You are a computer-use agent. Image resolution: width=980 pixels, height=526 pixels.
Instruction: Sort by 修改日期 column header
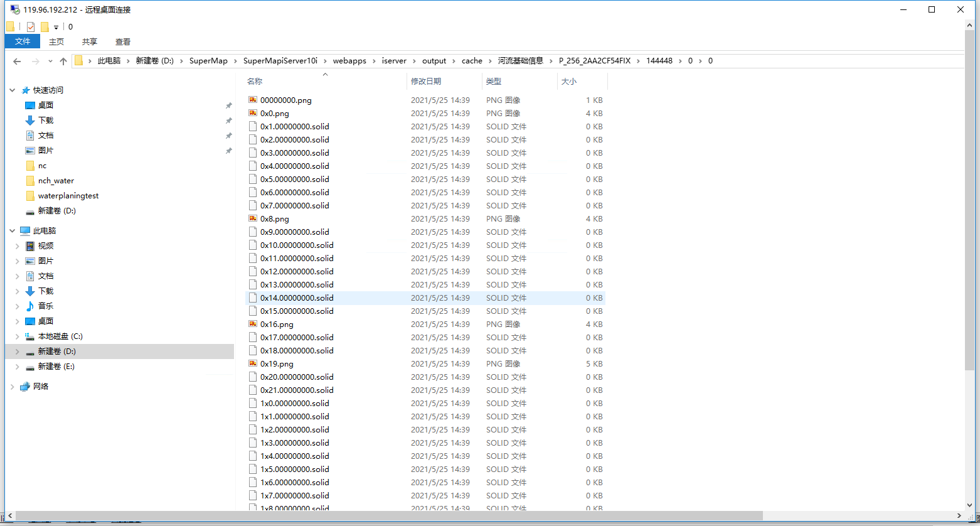tap(426, 82)
